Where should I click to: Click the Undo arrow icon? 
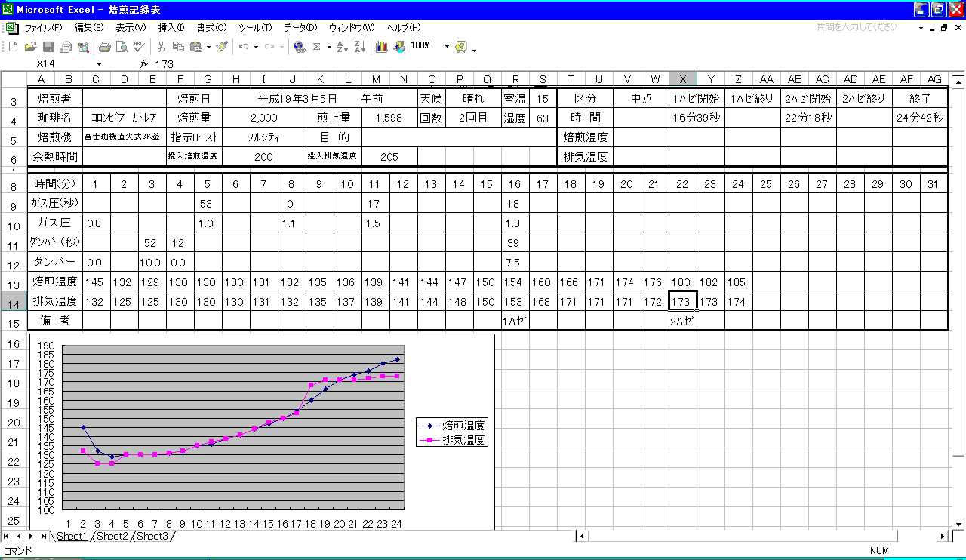244,47
